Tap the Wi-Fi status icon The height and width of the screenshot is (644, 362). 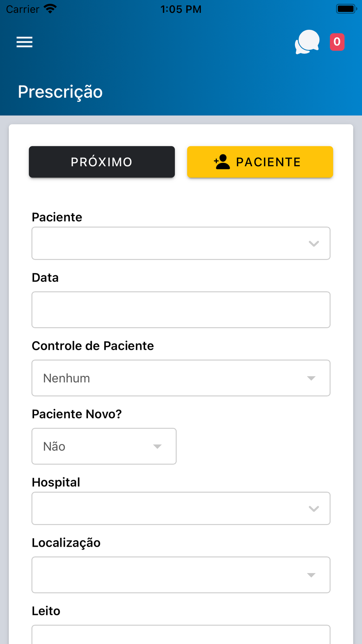point(50,9)
